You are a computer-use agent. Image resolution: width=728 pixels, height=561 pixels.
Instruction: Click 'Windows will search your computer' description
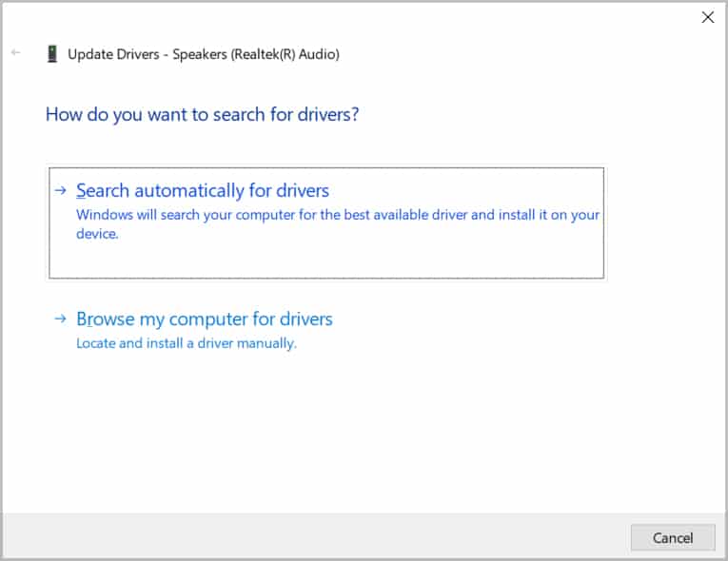pyautogui.click(x=338, y=223)
